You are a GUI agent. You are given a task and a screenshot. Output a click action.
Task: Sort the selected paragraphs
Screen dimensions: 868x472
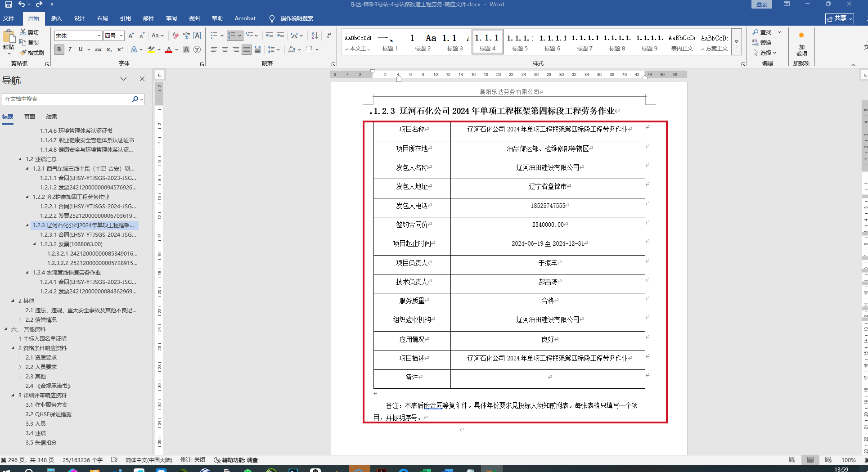pos(315,36)
